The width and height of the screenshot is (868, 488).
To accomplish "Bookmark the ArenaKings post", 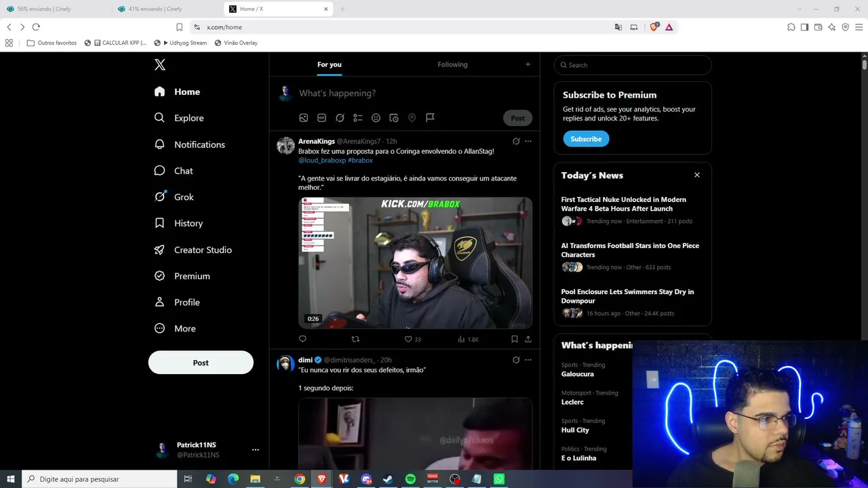I will click(515, 339).
